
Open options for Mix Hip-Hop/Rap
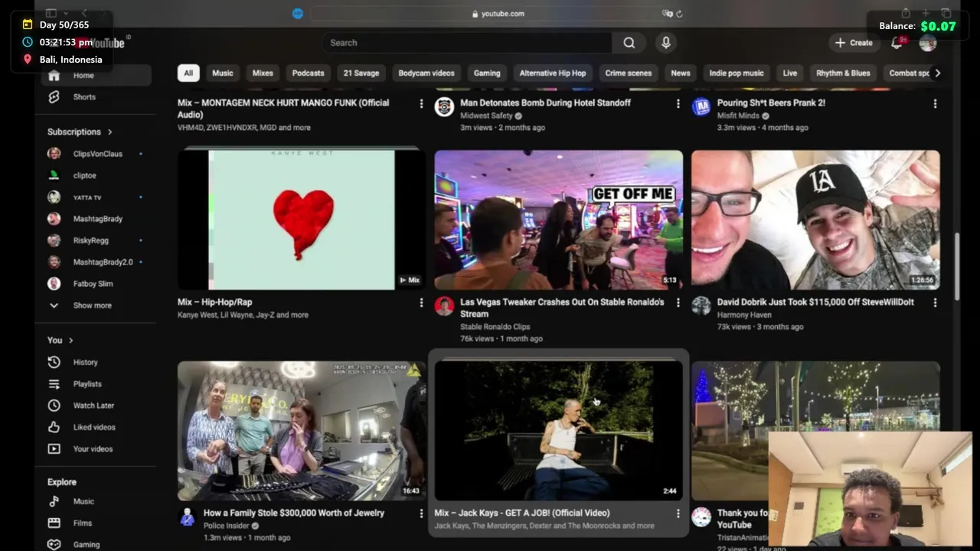point(421,302)
